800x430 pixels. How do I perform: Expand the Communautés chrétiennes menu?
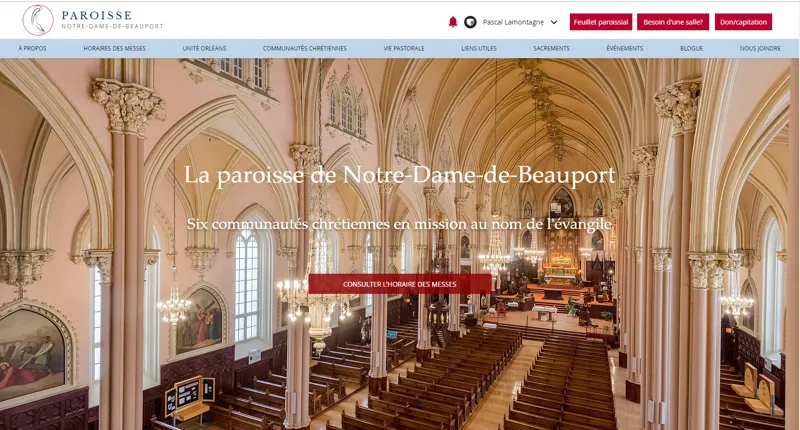point(305,48)
